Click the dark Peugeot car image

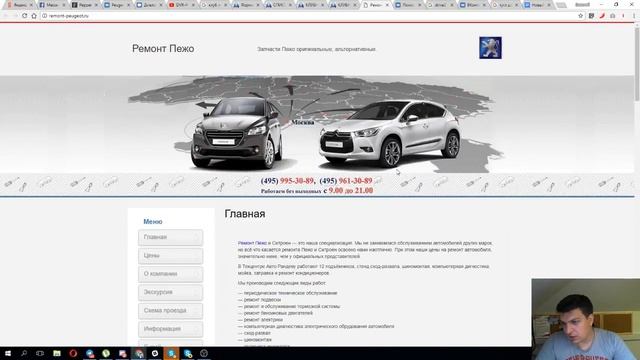(237, 133)
